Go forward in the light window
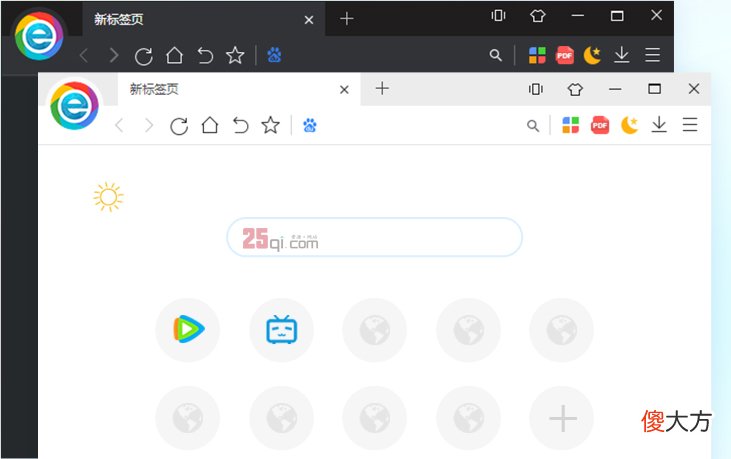This screenshot has width=731, height=459. 149,125
